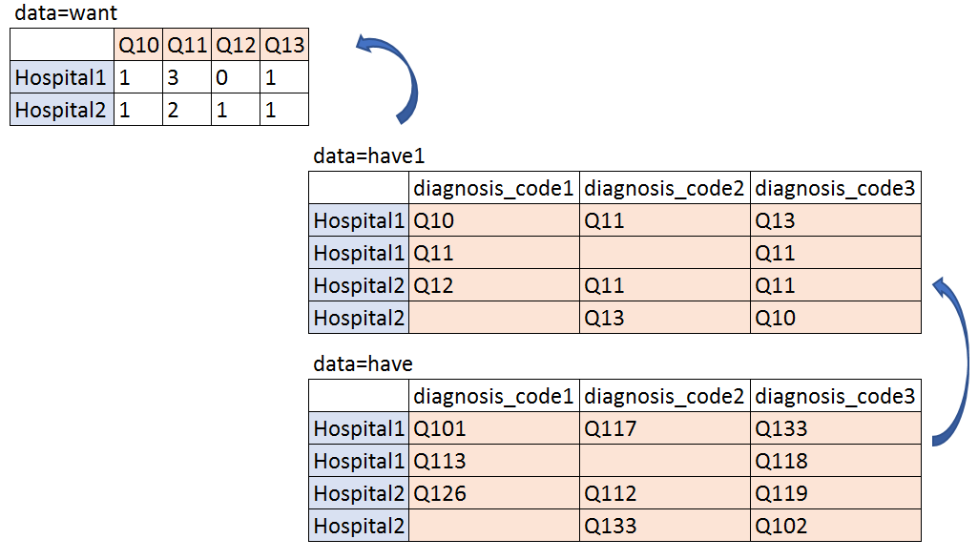
Task: Select the Q117 cell
Action: [x=665, y=428]
